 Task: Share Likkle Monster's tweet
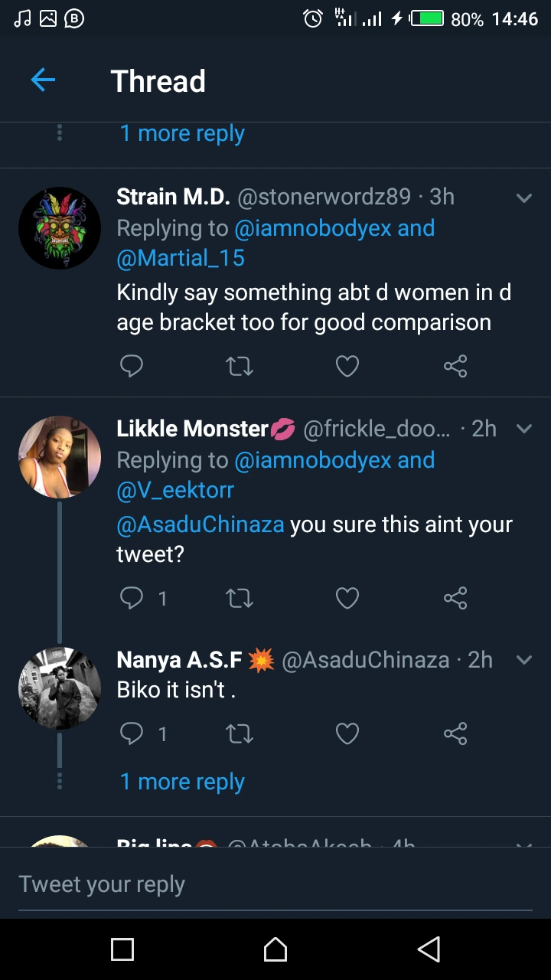click(455, 598)
